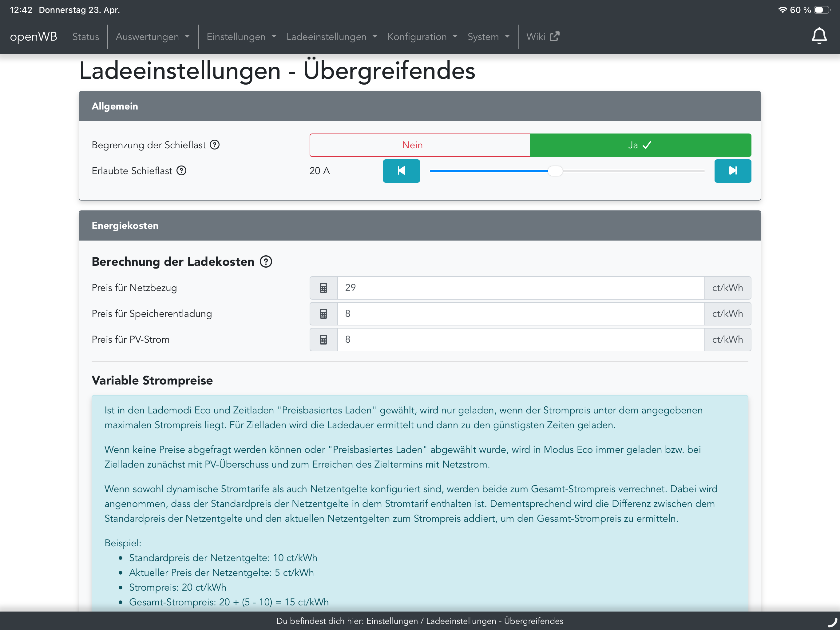Open the Einstellungen dropdown menu

(x=241, y=37)
